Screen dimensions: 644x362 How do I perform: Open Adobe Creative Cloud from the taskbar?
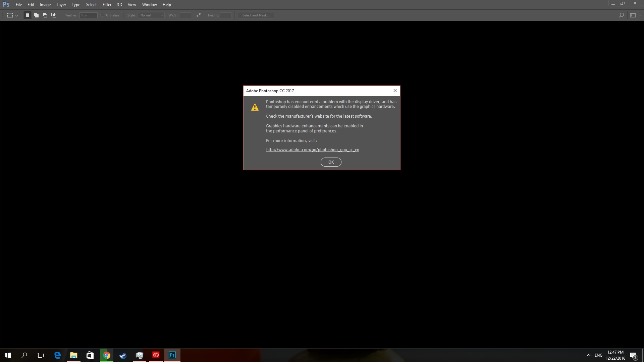[156, 355]
